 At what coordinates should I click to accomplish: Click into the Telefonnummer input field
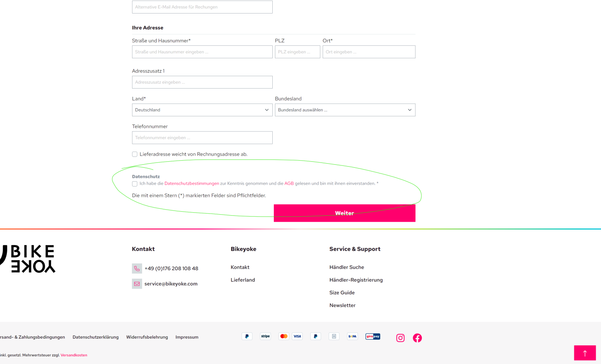coord(202,138)
